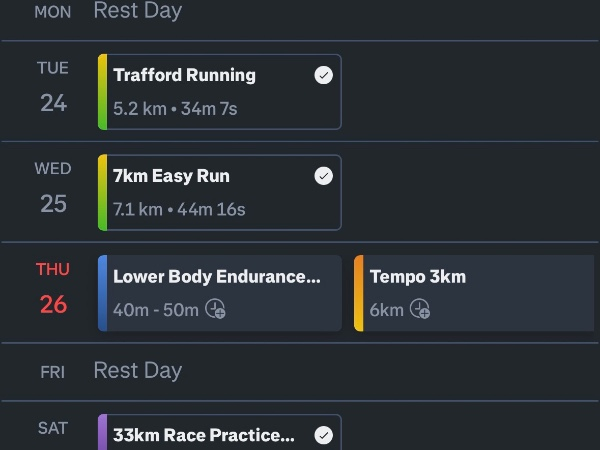Click the completed checkmark on Trafford Running

tap(323, 75)
